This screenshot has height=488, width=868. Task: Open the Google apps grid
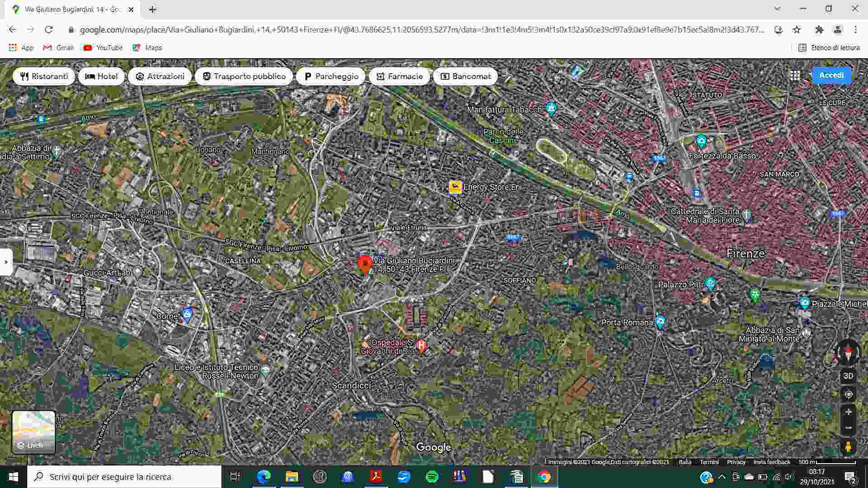(795, 76)
